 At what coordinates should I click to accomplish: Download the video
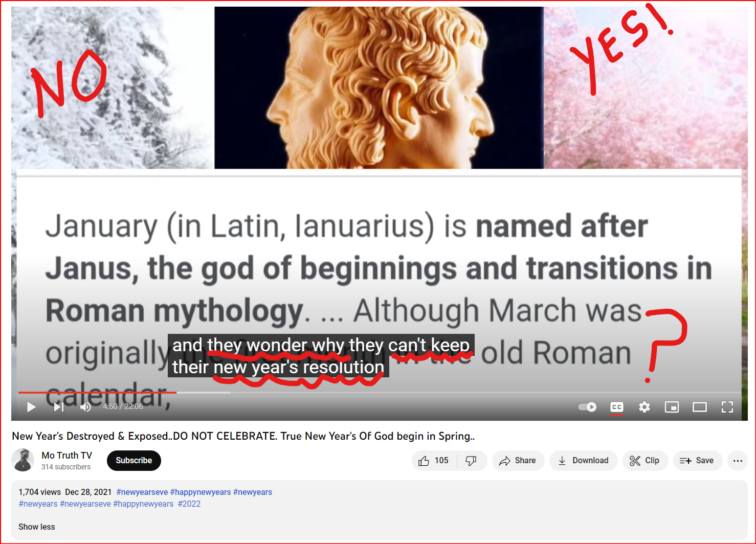click(583, 461)
